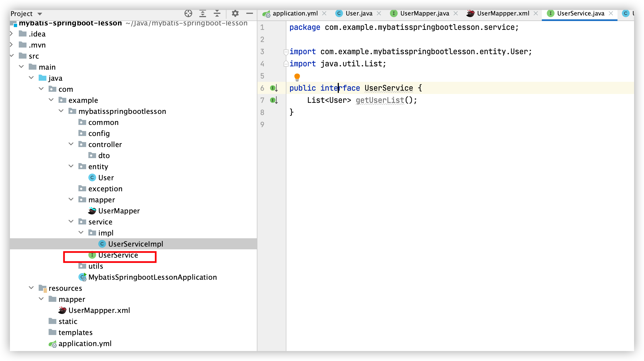
Task: Click the locate current file crosshair icon
Action: 188,13
